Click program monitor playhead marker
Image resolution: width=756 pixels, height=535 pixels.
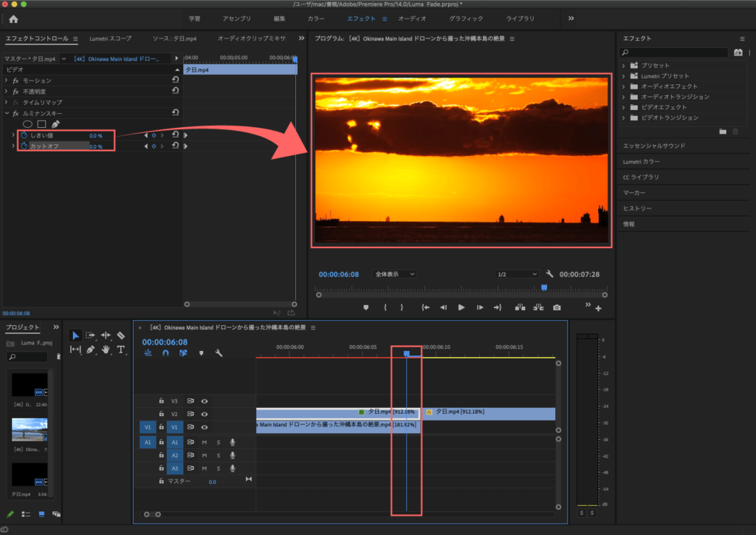pyautogui.click(x=544, y=287)
